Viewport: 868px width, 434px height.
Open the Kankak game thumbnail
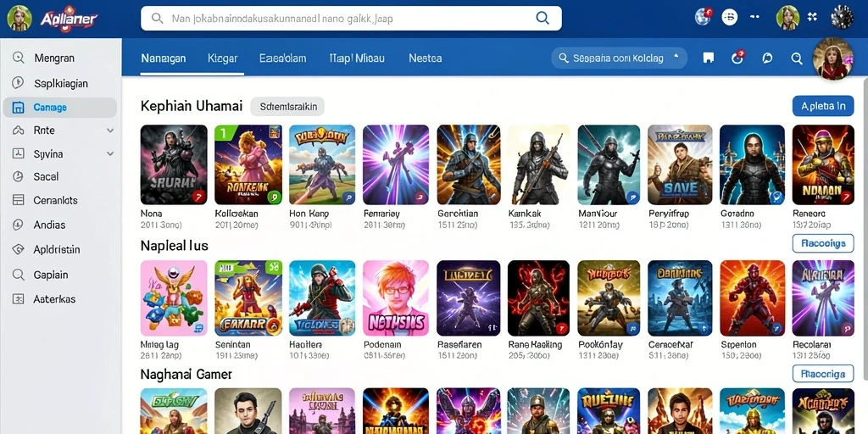pos(539,165)
